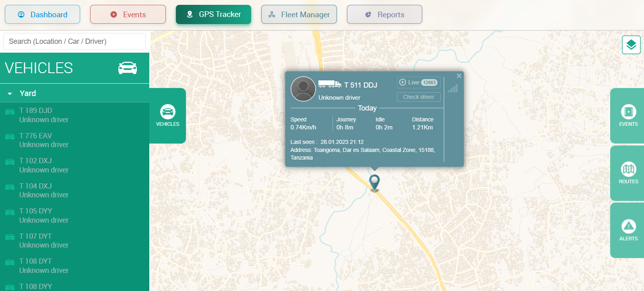The width and height of the screenshot is (644, 291).
Task: Click the signal strength bars icon
Action: click(x=453, y=88)
